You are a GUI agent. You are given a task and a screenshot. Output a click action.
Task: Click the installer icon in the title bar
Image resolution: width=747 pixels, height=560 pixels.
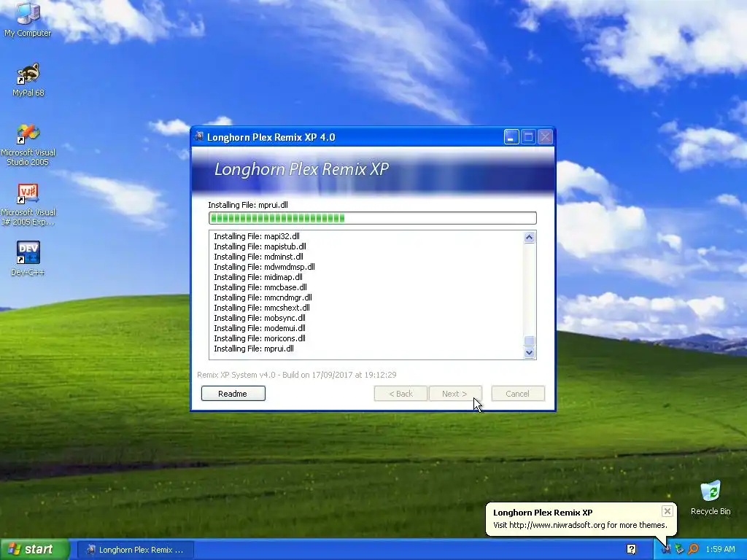[x=198, y=136]
